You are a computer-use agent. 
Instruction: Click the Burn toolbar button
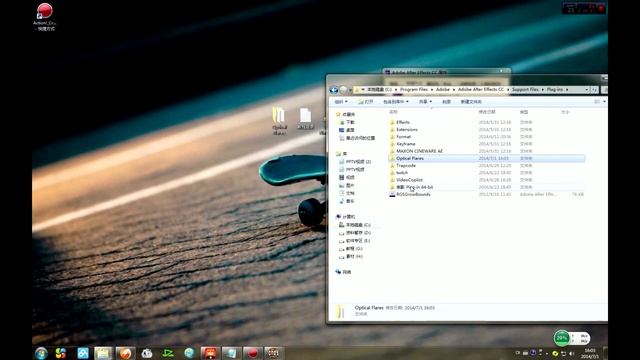coord(446,102)
